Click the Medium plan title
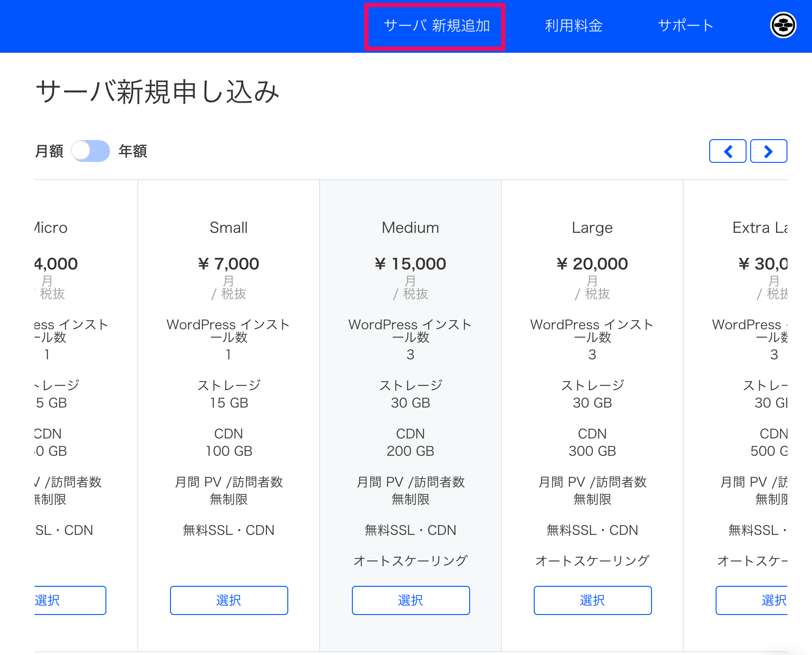Image resolution: width=812 pixels, height=655 pixels. [411, 227]
